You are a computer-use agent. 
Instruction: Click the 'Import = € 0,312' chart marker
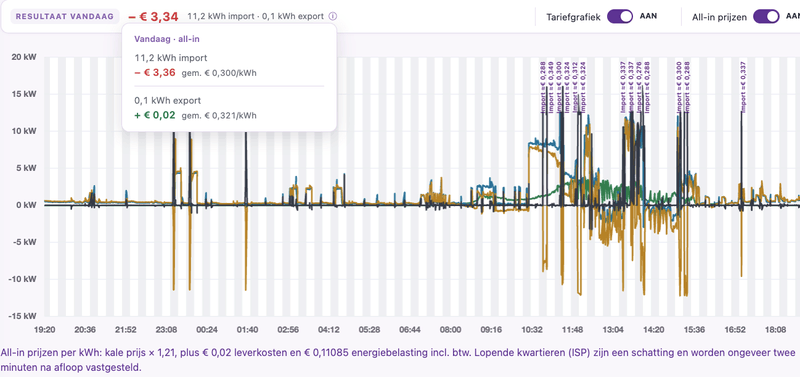(575, 86)
